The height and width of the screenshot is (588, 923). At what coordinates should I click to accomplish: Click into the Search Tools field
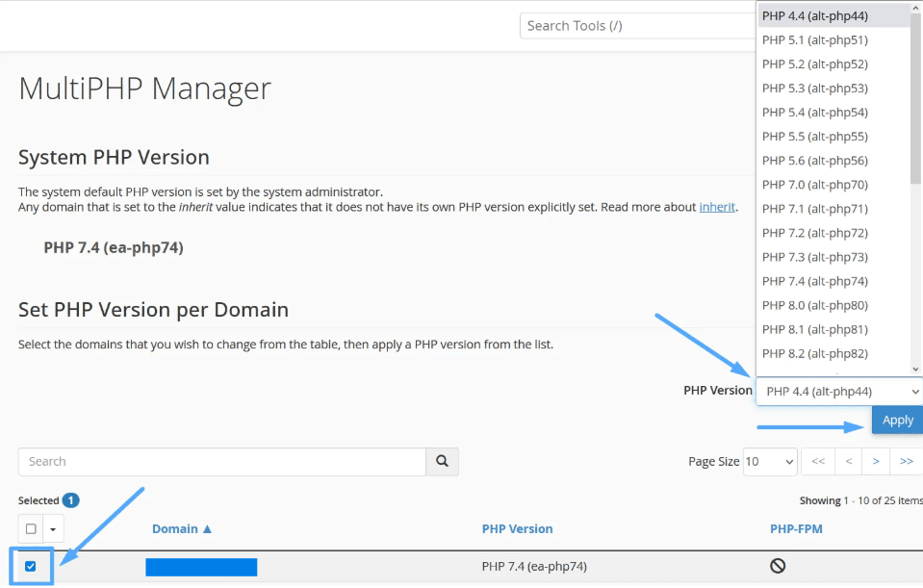[635, 26]
